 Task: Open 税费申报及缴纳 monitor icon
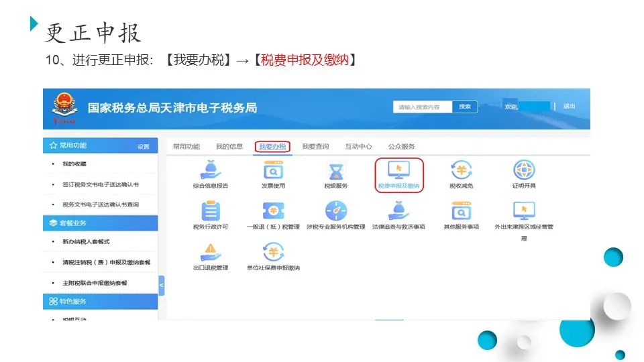click(398, 170)
